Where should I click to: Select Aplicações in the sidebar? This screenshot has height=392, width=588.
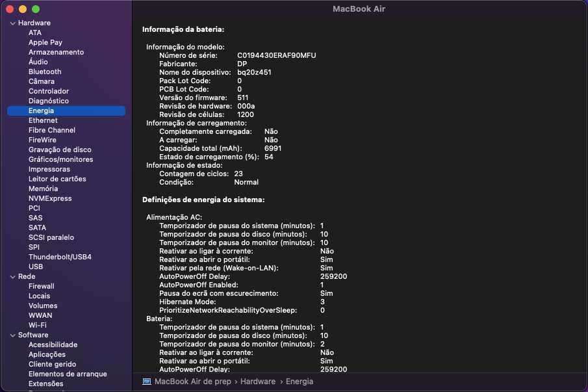[47, 354]
